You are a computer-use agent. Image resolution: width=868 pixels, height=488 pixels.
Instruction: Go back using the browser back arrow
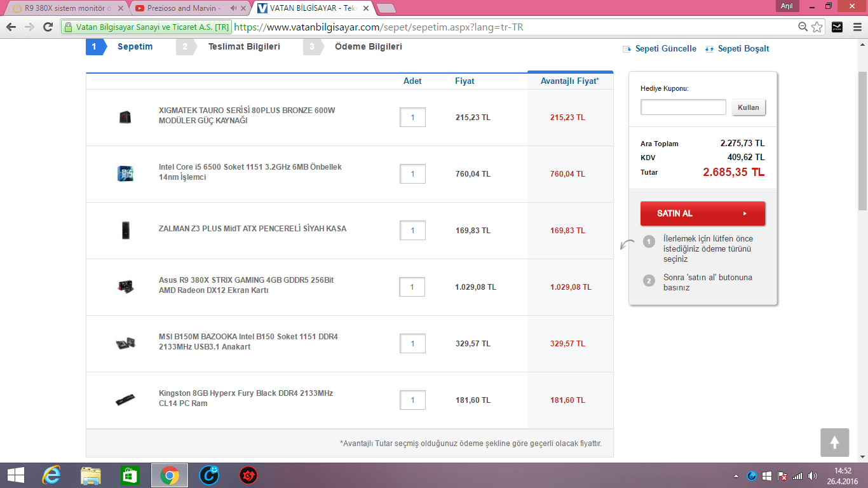11,27
